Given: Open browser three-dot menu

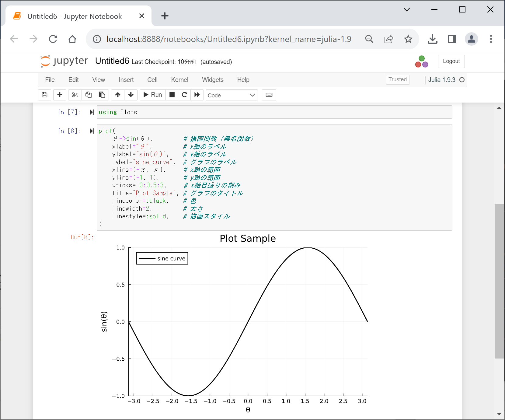Looking at the screenshot, I should 491,39.
